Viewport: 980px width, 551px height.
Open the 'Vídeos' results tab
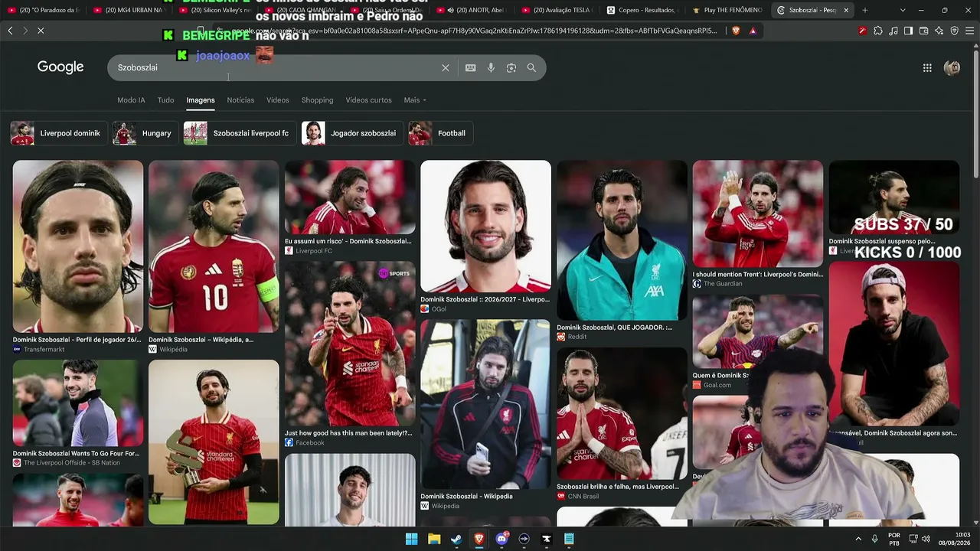tap(278, 100)
